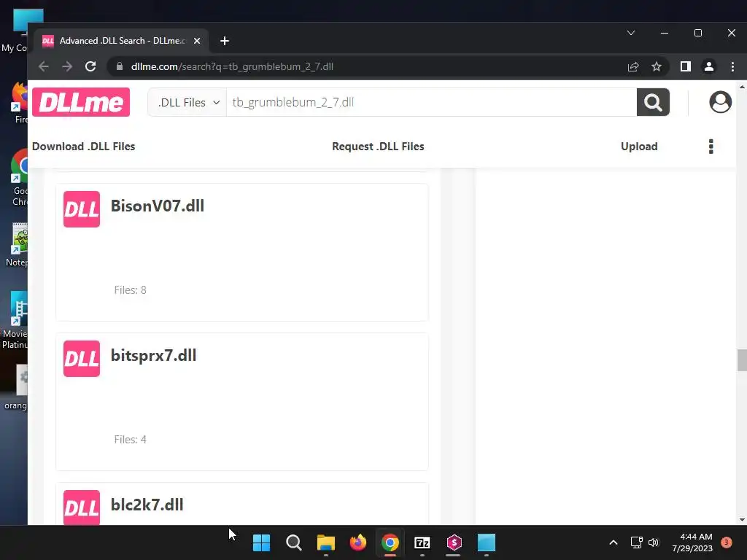Open the user account profile icon
The image size is (747, 560).
720,102
